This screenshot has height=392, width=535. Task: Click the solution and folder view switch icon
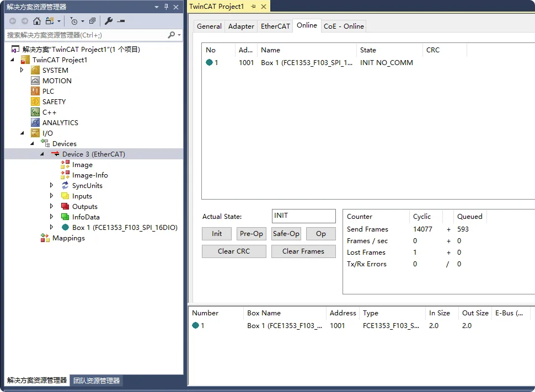point(50,21)
